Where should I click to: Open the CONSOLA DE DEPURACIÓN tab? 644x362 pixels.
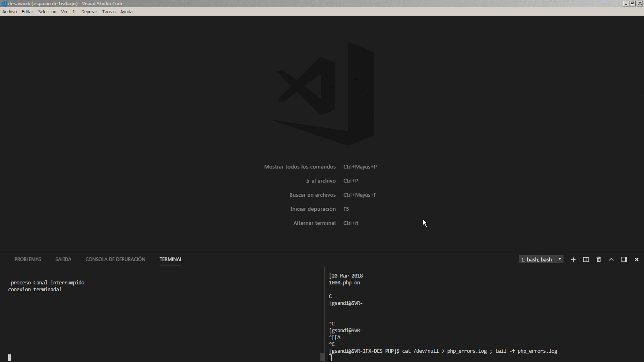tap(115, 259)
